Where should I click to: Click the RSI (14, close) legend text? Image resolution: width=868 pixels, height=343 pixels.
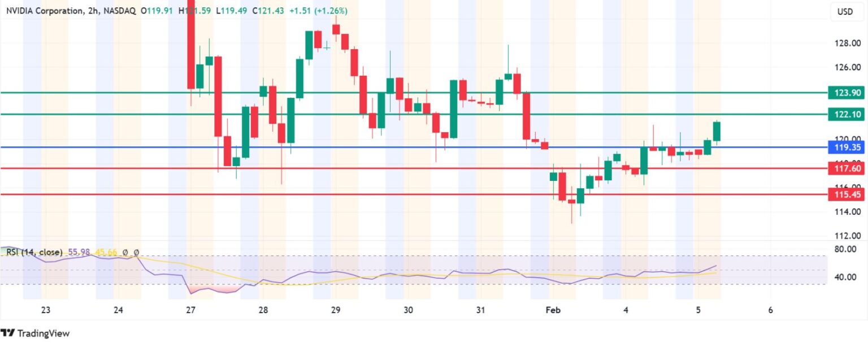34,253
